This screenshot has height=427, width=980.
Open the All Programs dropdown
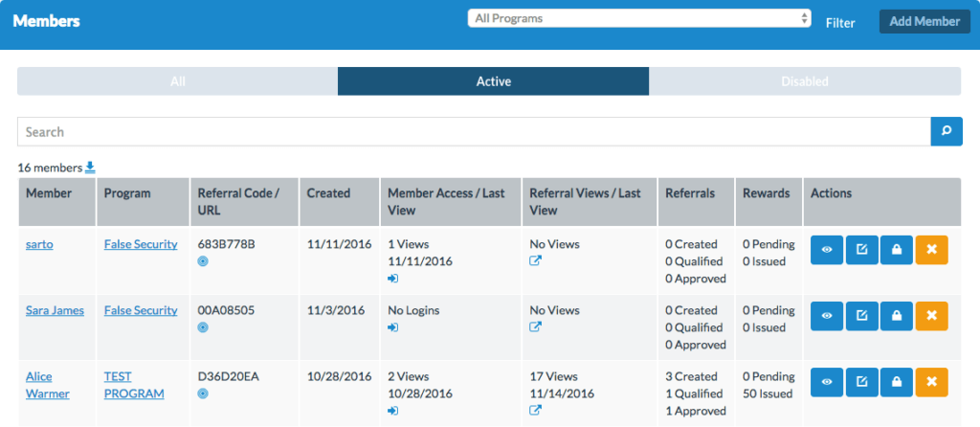[x=639, y=18]
